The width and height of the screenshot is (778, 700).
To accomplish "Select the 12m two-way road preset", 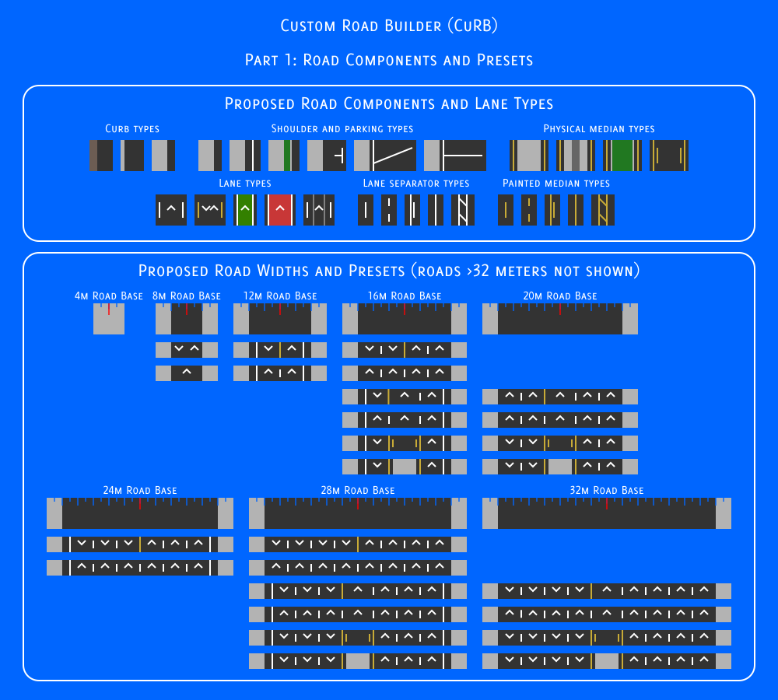I will 280,350.
